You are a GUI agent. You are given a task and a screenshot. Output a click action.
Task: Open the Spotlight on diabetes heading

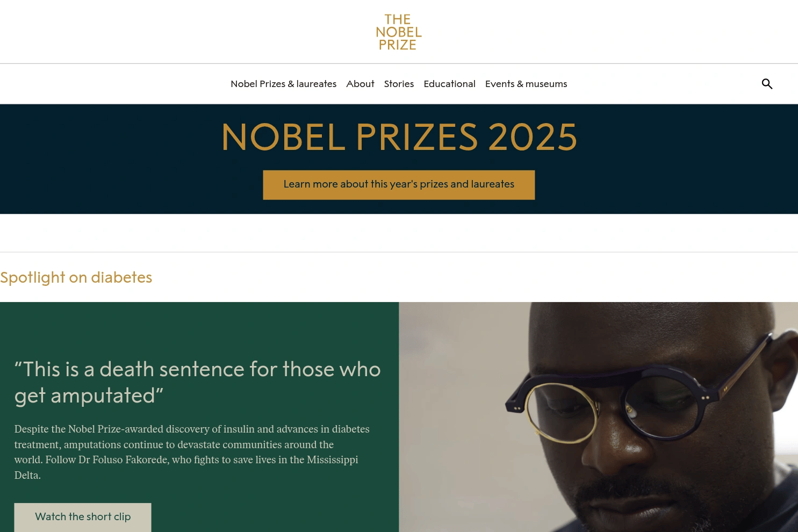click(x=76, y=277)
